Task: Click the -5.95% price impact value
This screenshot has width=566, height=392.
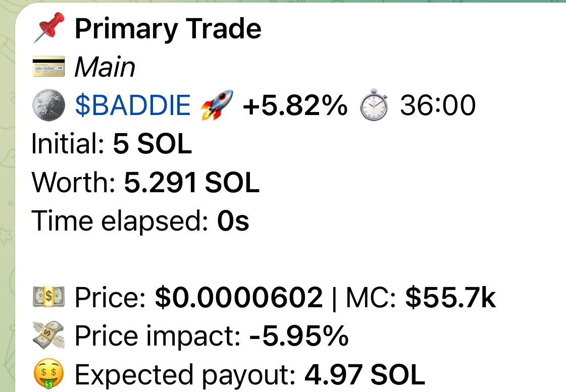Action: click(299, 336)
